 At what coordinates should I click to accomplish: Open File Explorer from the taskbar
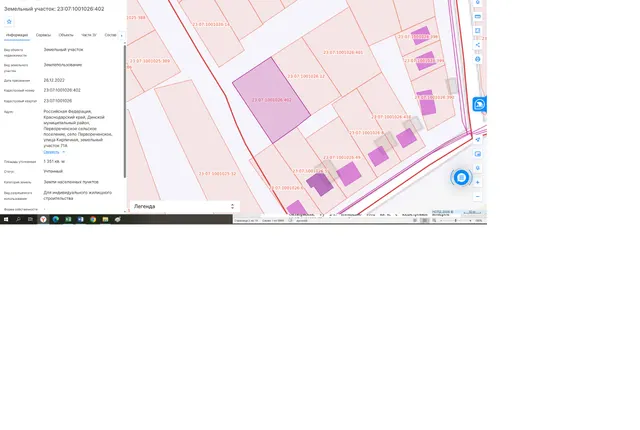click(105, 219)
